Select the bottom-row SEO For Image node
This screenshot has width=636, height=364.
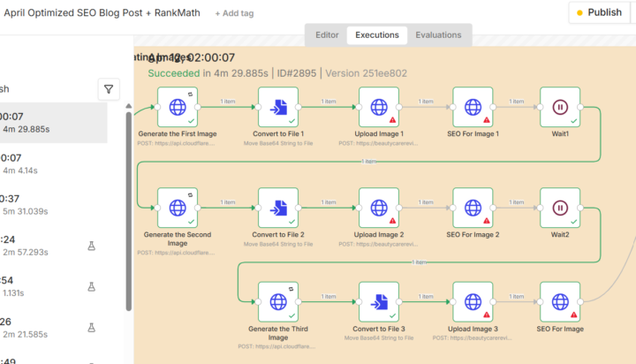pyautogui.click(x=560, y=302)
